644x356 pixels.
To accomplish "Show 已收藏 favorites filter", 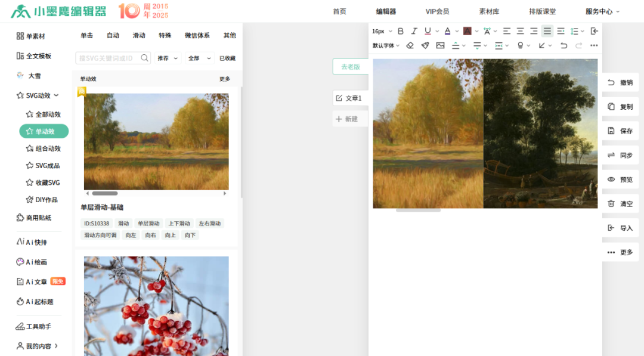I will (228, 58).
